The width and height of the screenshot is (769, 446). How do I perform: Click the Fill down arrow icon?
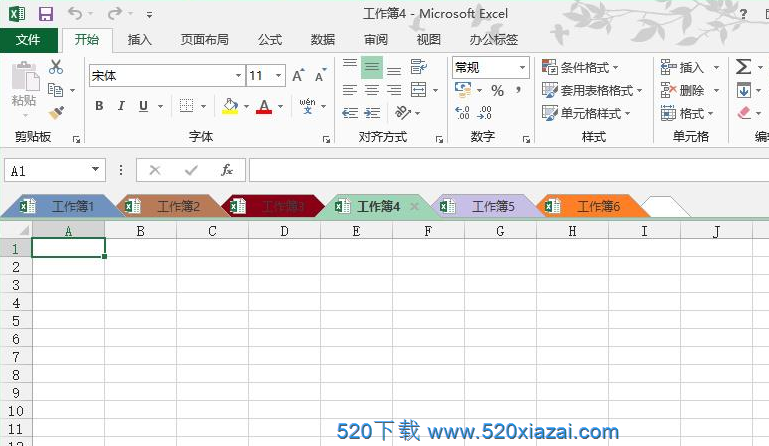click(743, 90)
